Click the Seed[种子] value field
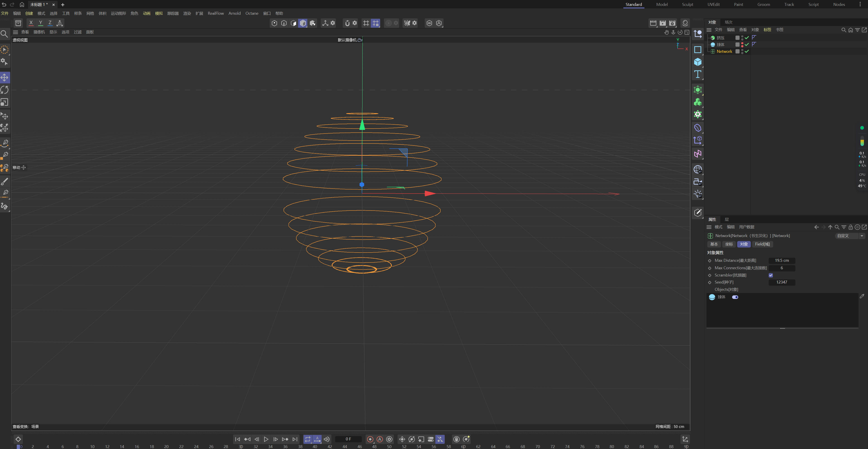Screen dimensions: 868x449 (x=782, y=282)
